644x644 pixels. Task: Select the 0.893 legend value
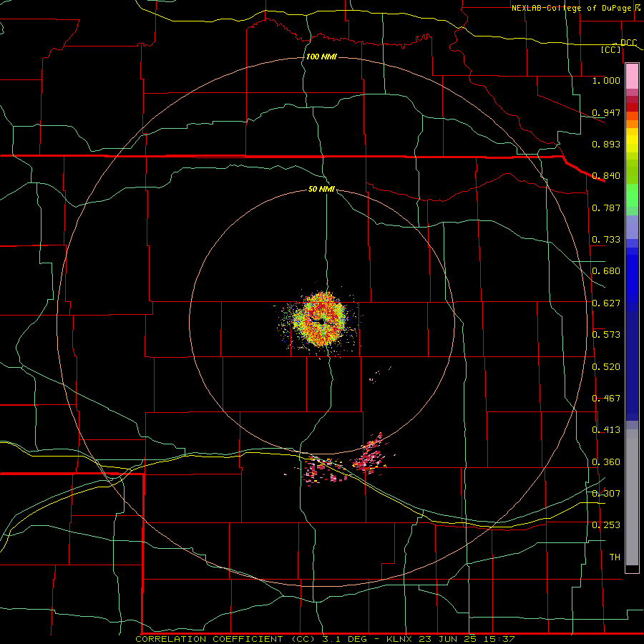tap(606, 144)
